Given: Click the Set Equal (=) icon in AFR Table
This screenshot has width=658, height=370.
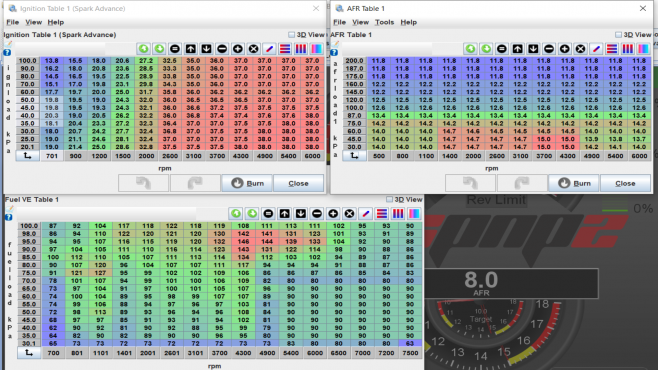Looking at the screenshot, I should (502, 49).
